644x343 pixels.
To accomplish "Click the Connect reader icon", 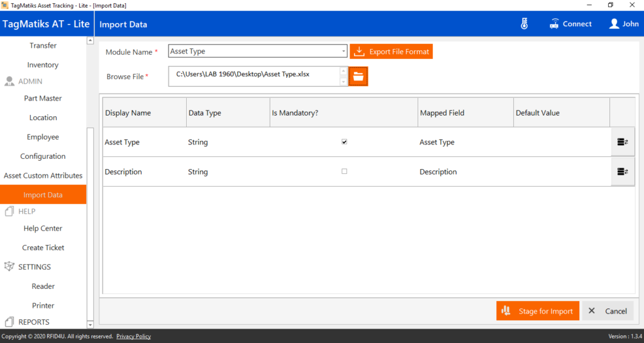I will coord(555,24).
